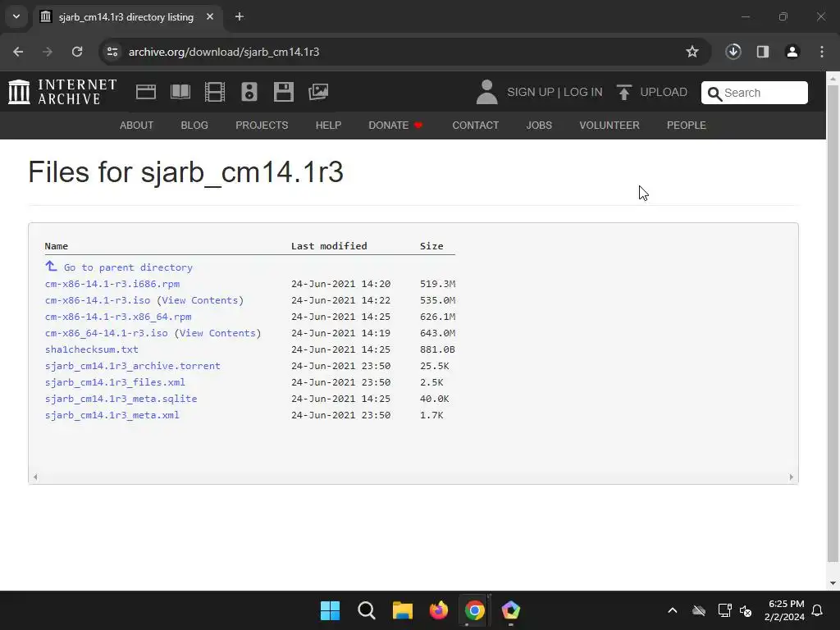Bookmark this page with the star icon
Screen dimensions: 840x630
692,52
